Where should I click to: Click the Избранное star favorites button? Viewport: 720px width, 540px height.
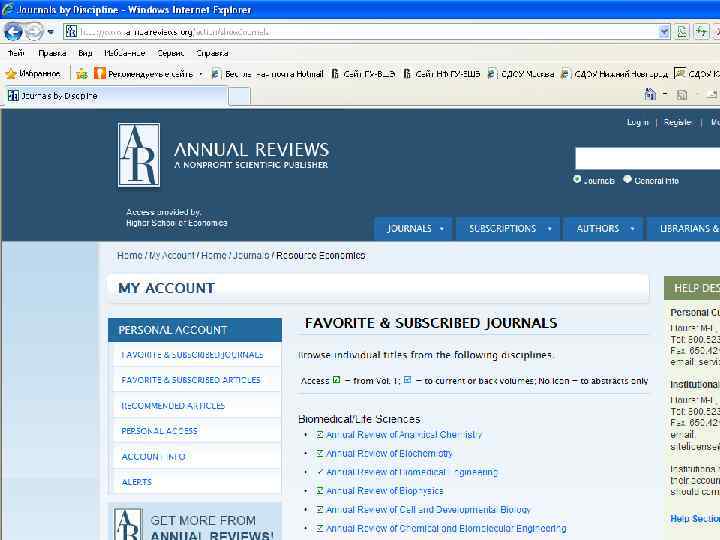coord(33,73)
